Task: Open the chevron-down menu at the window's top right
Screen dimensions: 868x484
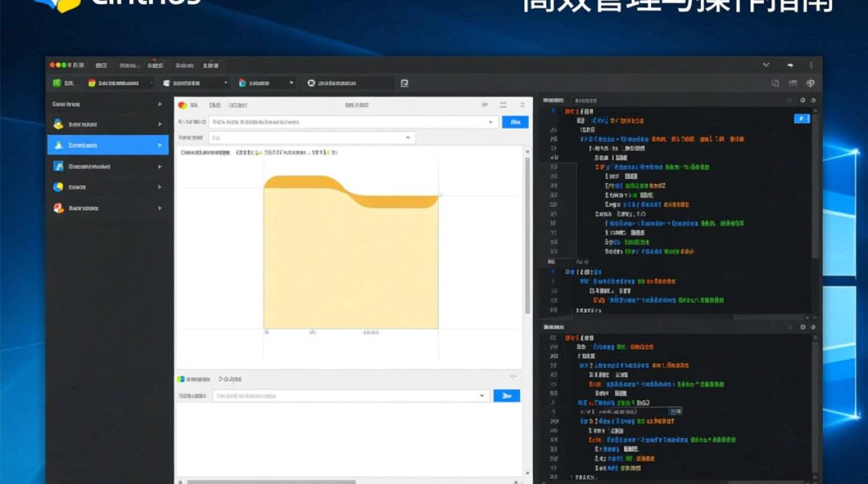Action: click(x=766, y=65)
